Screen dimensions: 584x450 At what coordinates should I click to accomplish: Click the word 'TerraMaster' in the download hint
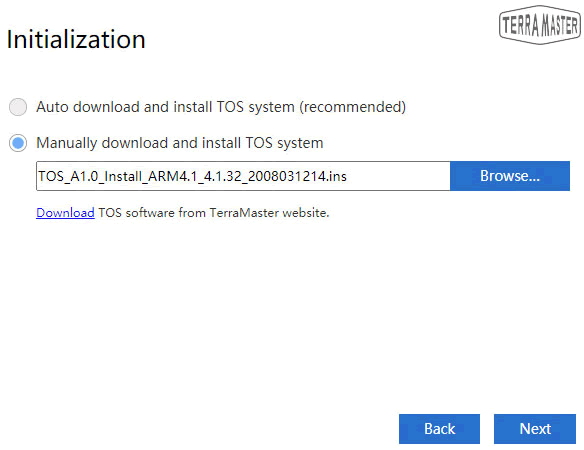(x=244, y=213)
